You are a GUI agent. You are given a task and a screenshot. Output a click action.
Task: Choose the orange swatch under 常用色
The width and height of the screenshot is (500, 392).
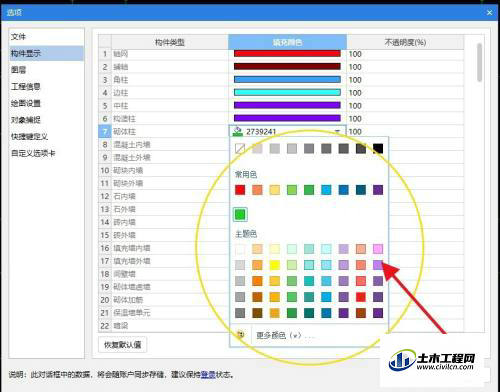coord(257,190)
